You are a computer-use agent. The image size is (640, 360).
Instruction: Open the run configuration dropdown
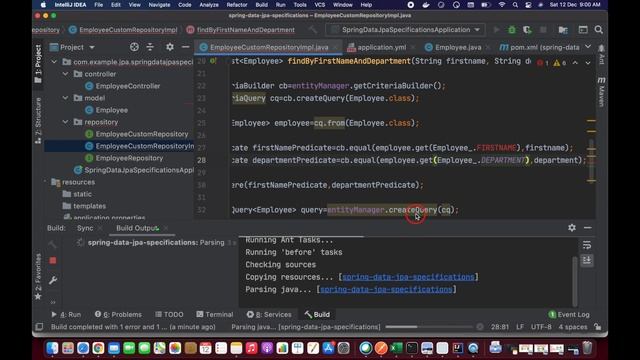(x=406, y=30)
